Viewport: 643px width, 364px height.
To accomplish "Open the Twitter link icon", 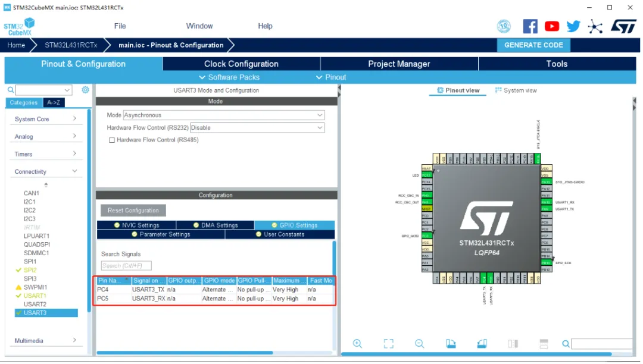I will tap(573, 26).
